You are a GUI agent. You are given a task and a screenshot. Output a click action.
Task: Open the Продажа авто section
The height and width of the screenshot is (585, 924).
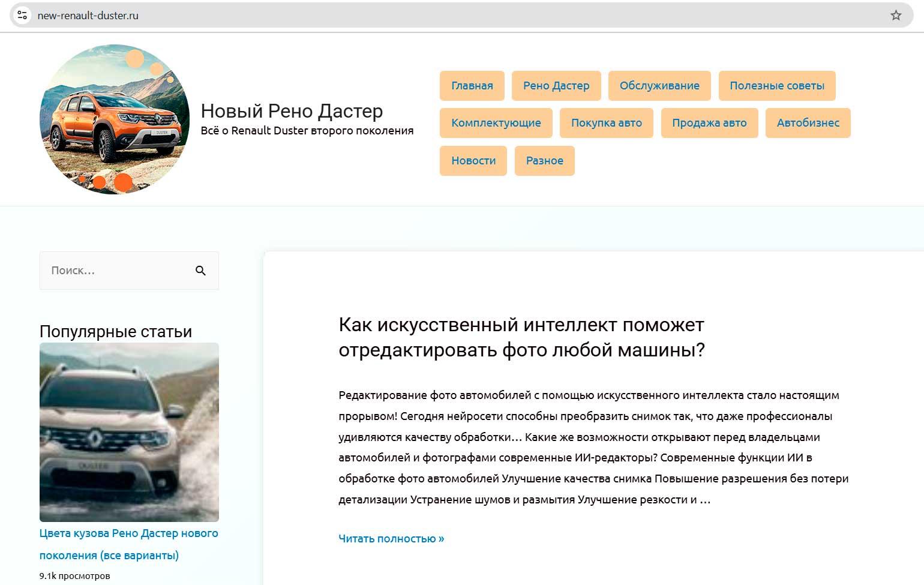(x=709, y=123)
